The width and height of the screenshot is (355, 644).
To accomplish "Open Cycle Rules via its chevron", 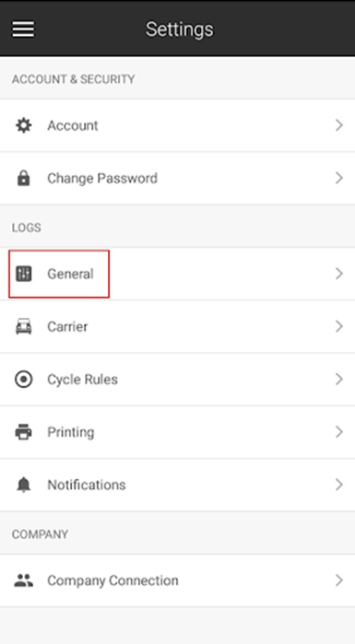I will (339, 379).
